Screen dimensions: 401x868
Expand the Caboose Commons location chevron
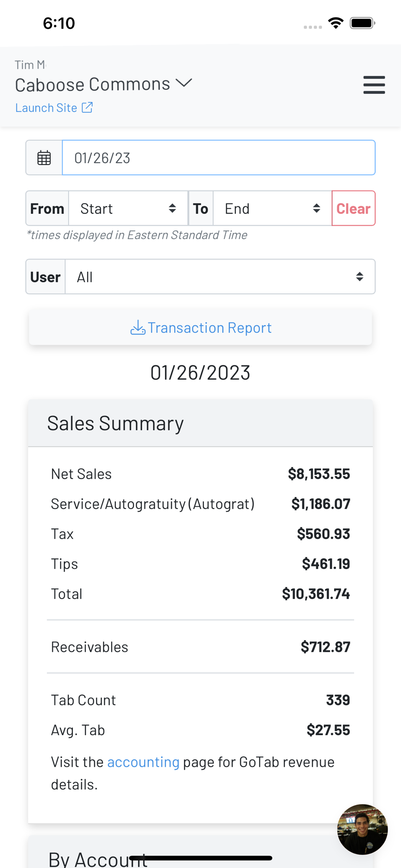coord(184,83)
